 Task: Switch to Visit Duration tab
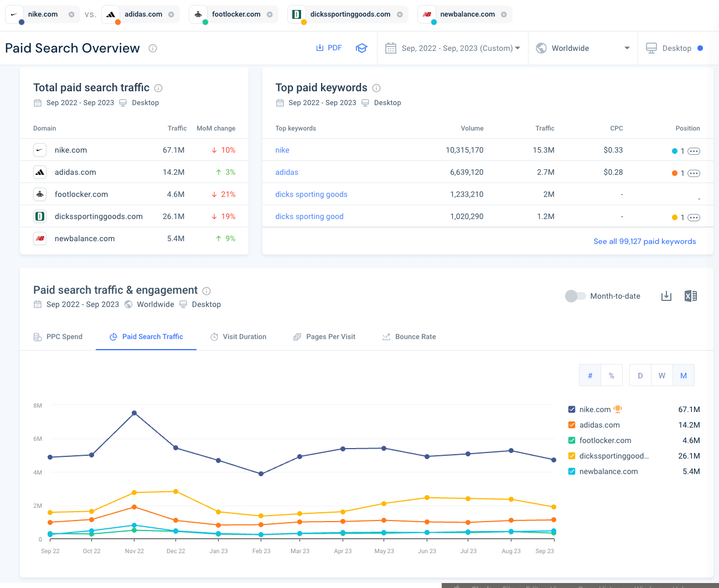point(239,337)
